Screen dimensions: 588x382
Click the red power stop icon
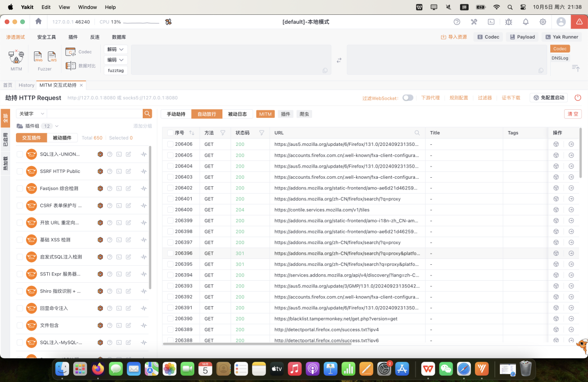[x=578, y=98]
